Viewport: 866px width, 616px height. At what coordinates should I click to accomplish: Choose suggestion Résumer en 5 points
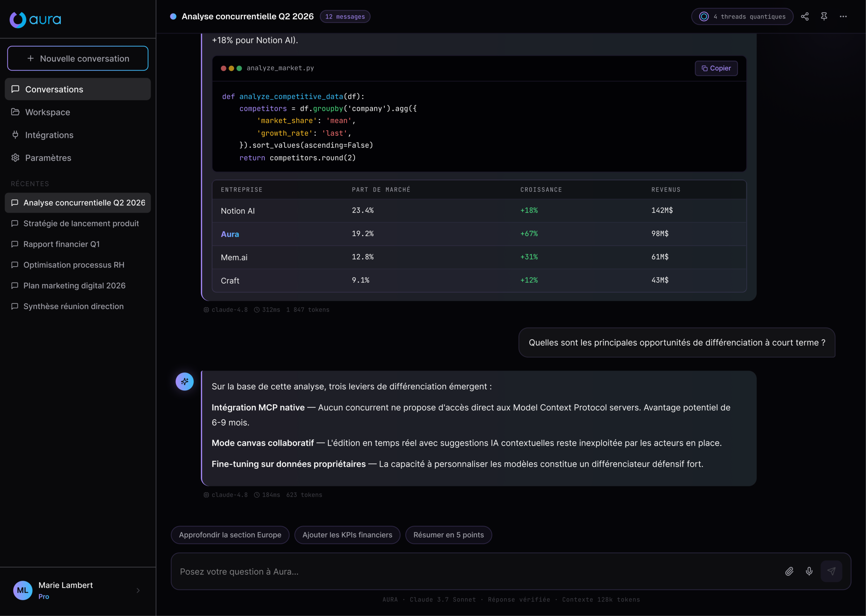(449, 535)
